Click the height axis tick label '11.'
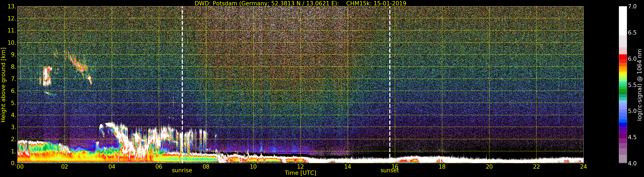This screenshot has height=177, width=644. pos(12,31)
